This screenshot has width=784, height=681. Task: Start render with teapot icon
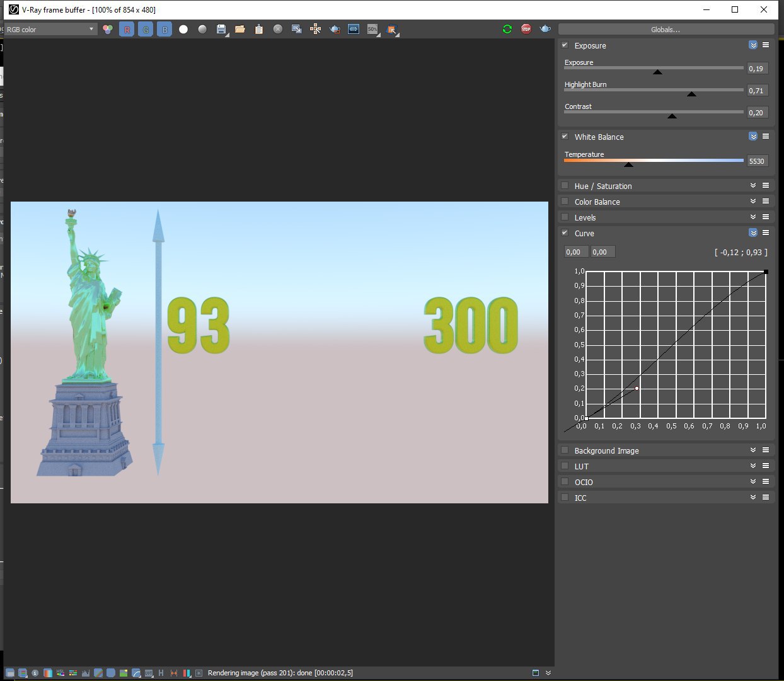(x=545, y=29)
